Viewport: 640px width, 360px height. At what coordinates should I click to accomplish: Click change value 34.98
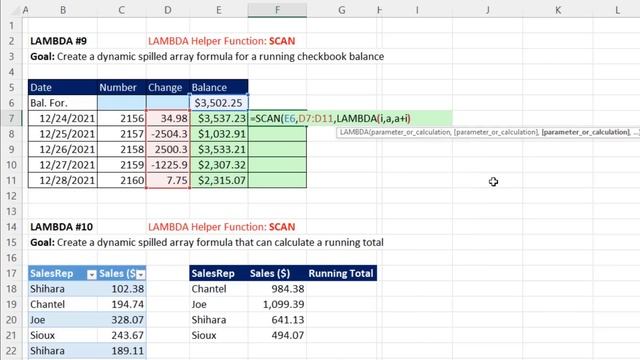[x=168, y=118]
